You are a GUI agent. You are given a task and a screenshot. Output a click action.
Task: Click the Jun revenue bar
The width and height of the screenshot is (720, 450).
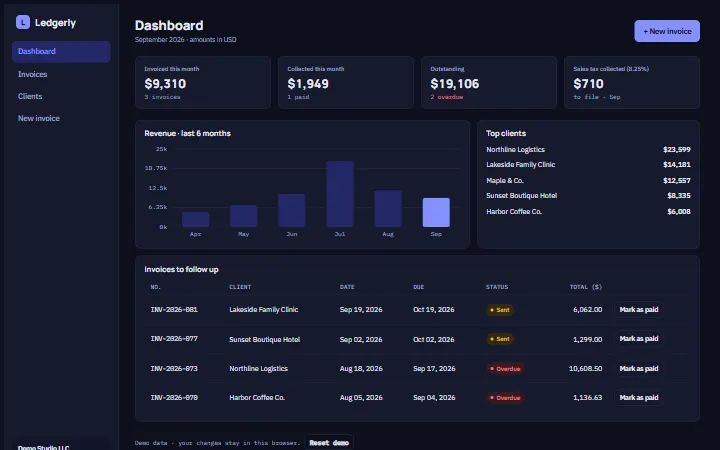292,210
